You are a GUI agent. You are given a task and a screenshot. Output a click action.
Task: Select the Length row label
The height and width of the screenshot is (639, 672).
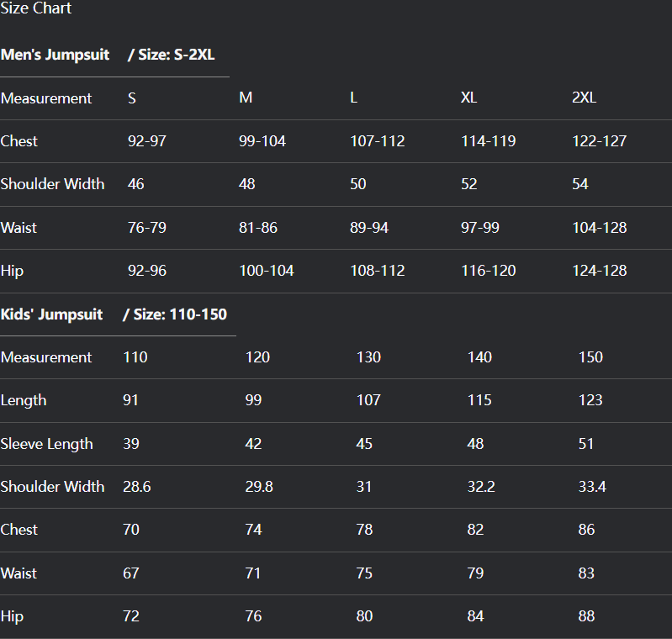point(24,400)
